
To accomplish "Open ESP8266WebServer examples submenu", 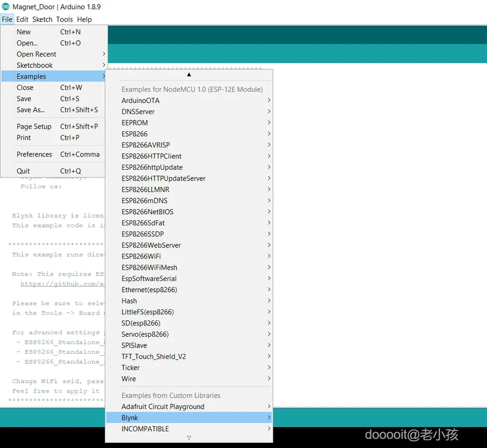I will (x=189, y=245).
